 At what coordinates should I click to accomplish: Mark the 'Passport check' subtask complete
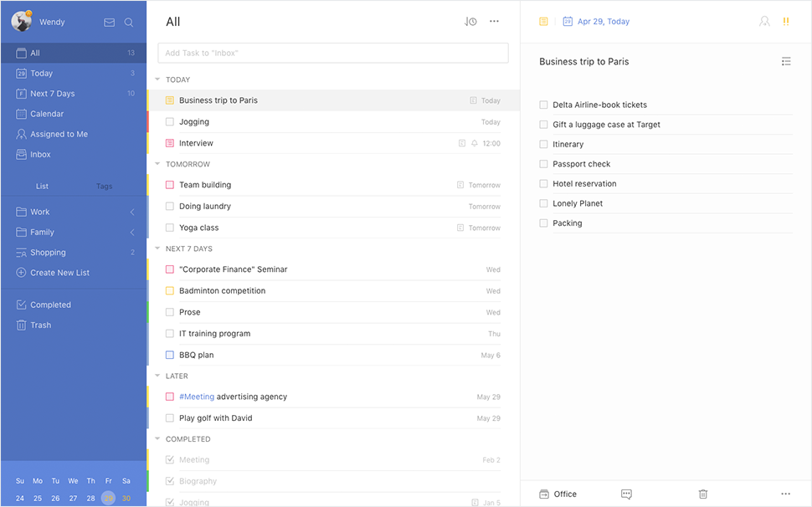point(542,164)
